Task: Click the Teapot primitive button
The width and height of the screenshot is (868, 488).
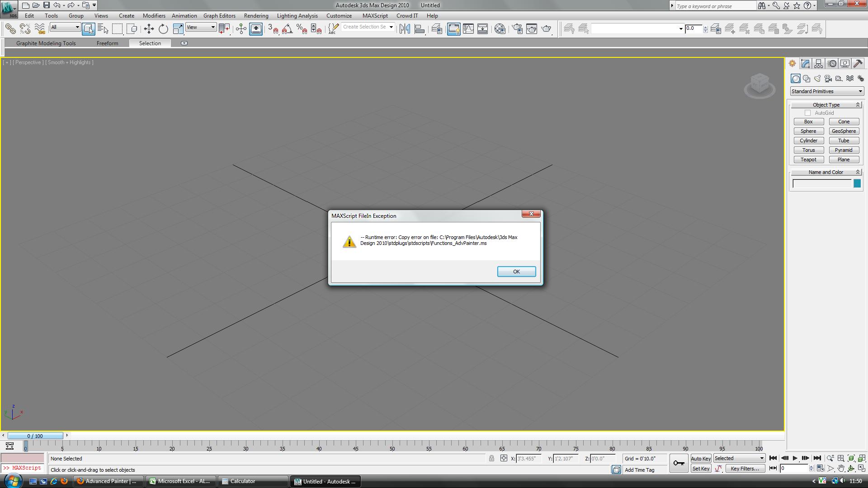Action: [x=808, y=160]
